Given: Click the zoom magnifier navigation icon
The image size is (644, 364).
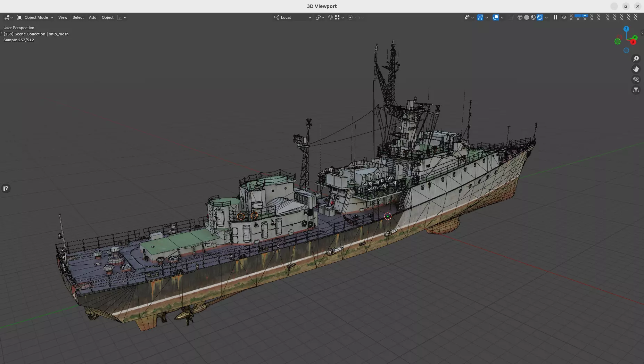Looking at the screenshot, I should (636, 59).
